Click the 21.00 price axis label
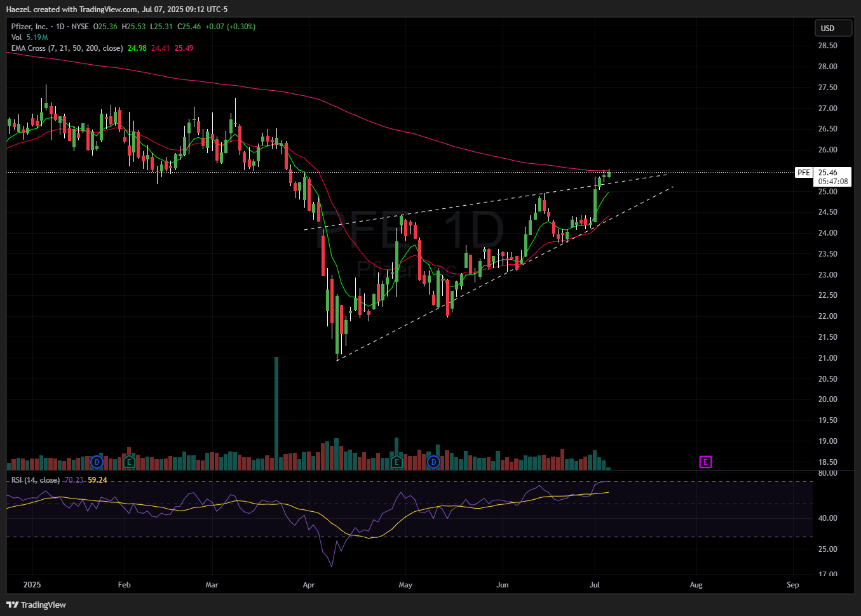Viewport: 861px width, 616px height. 827,358
